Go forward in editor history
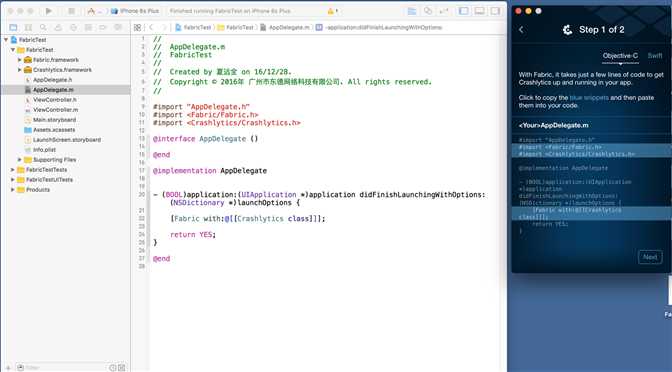The image size is (672, 372). 164,27
